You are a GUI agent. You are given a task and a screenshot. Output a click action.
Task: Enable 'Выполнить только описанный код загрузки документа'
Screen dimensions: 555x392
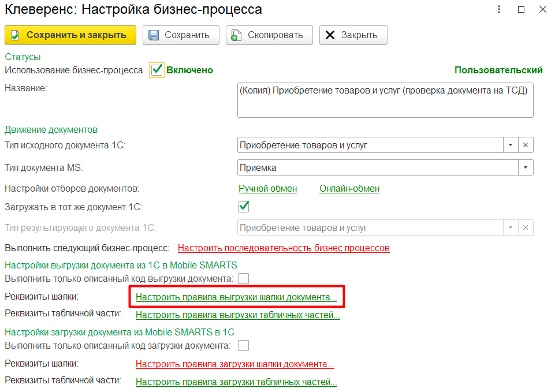[x=244, y=345]
